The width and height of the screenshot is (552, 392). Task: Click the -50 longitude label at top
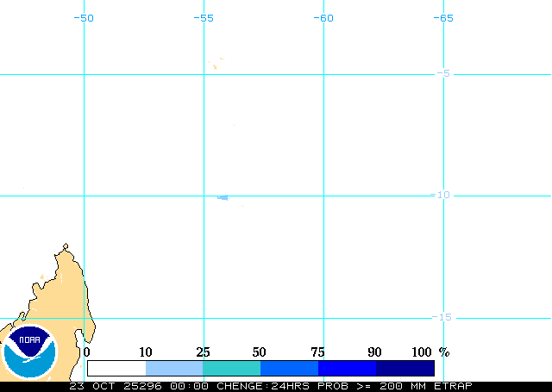pos(84,18)
